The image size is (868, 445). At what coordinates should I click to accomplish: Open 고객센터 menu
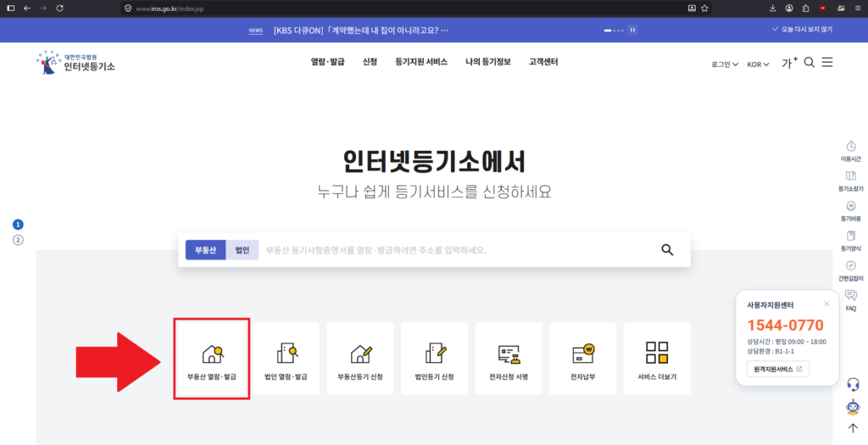(x=543, y=62)
